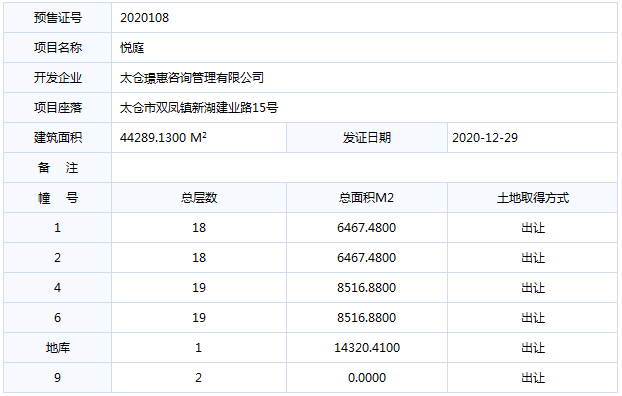
Task: Click the 土地取得方式 column header
Action: (532, 198)
